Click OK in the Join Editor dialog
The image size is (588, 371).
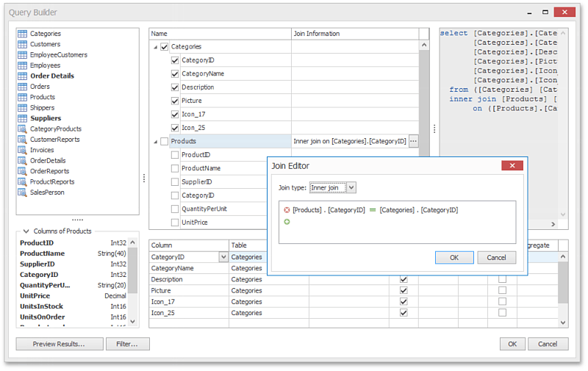click(453, 257)
